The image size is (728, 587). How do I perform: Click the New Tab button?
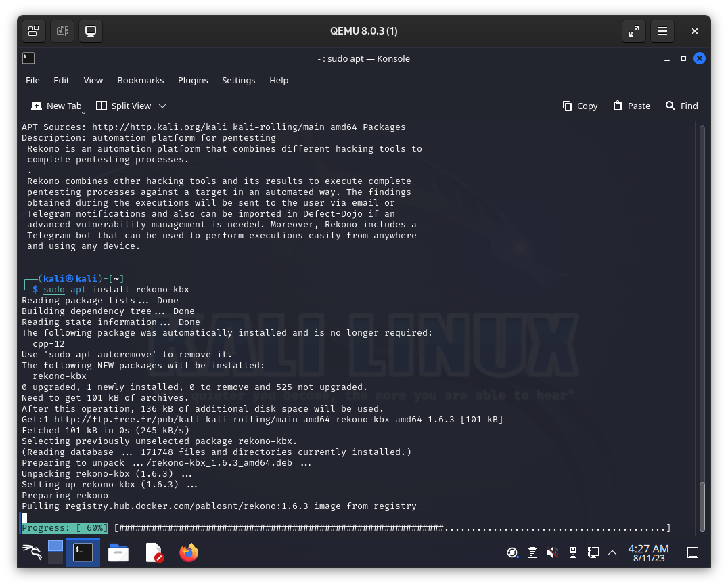[56, 106]
